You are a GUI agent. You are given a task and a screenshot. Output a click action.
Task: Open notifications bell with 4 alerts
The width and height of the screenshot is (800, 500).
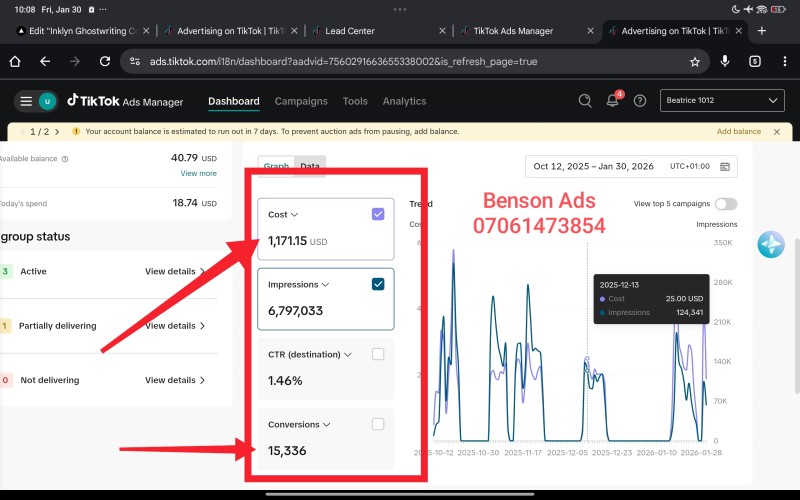[613, 100]
